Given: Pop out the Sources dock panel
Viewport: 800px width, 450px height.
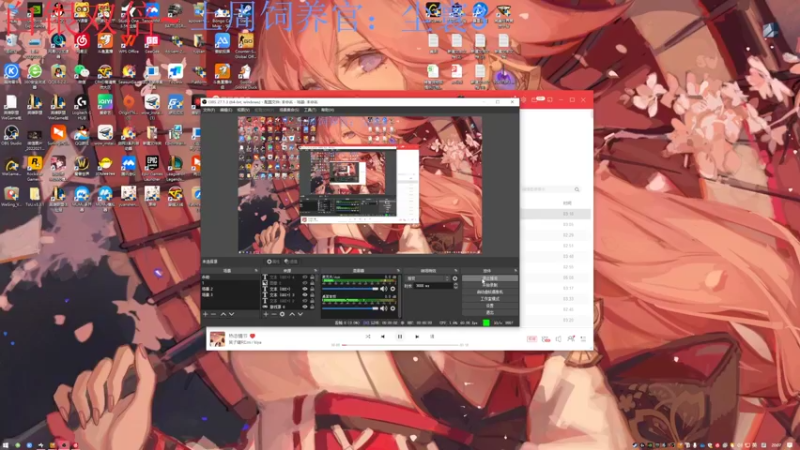Looking at the screenshot, I should [315, 270].
